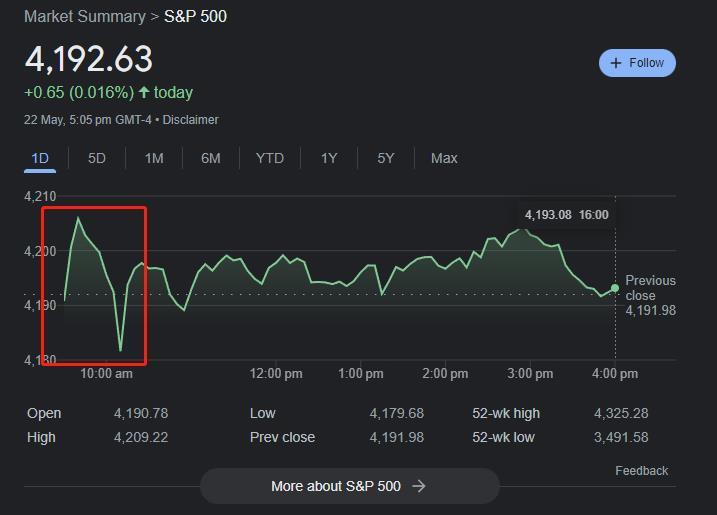Open the 1Y chart view
This screenshot has height=515, width=717.
coord(329,158)
